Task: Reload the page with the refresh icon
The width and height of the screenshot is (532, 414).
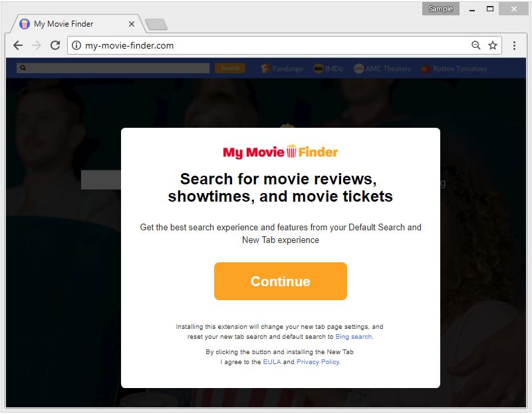Action: (x=55, y=45)
